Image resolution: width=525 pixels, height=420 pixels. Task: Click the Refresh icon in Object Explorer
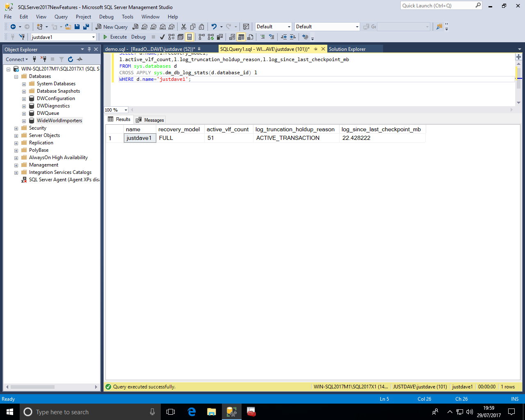(x=71, y=59)
